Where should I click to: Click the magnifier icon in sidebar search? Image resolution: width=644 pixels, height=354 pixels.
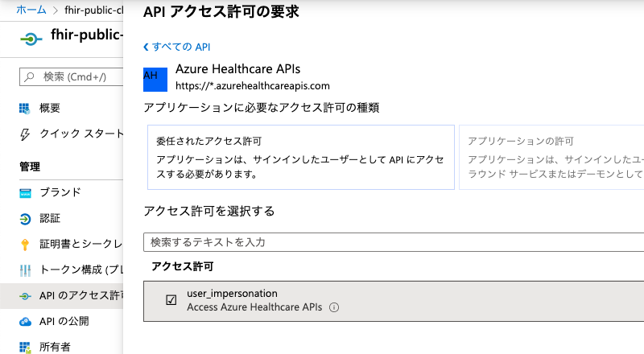[29, 76]
